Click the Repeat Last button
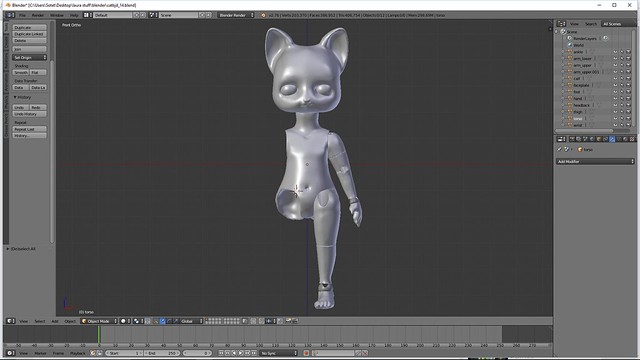Image resolution: width=640 pixels, height=360 pixels. [29, 129]
